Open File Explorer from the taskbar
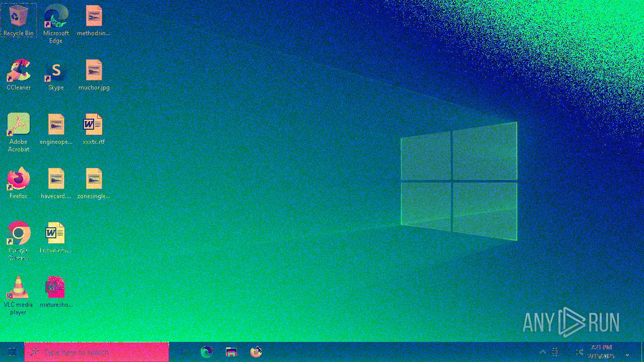This screenshot has width=644, height=362. point(231,352)
